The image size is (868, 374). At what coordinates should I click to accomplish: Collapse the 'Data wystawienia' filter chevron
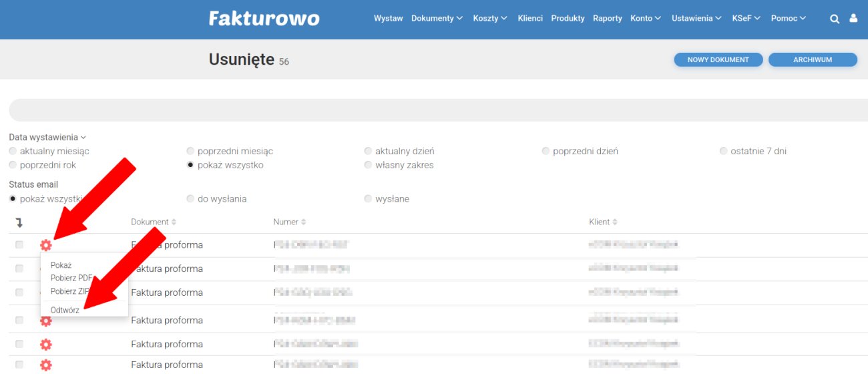pyautogui.click(x=83, y=138)
